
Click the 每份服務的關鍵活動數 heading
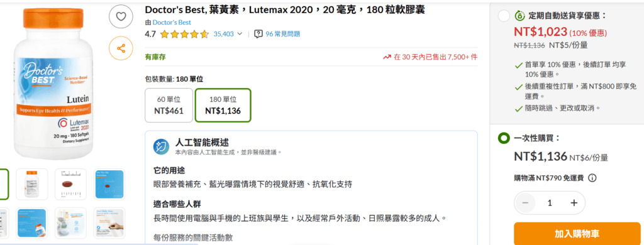(x=193, y=237)
